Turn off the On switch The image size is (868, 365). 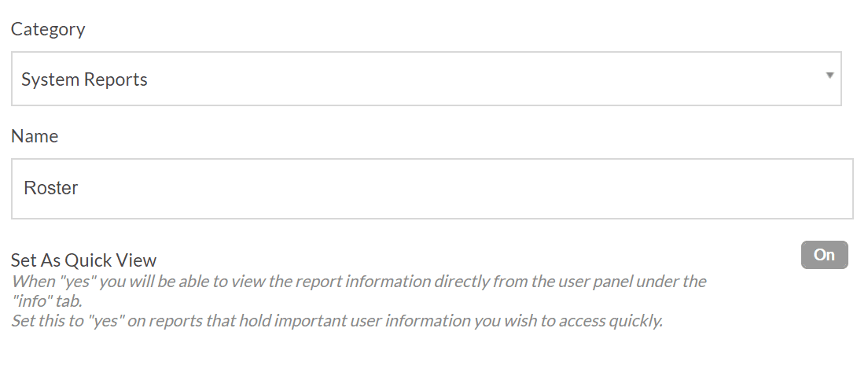click(x=824, y=255)
